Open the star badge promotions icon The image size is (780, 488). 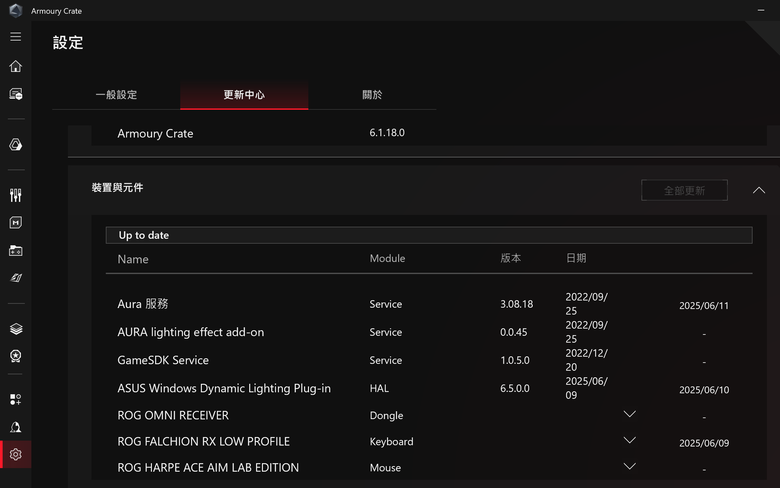15,356
